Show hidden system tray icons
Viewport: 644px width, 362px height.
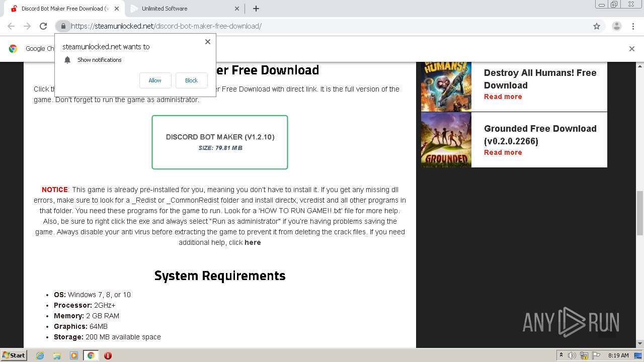561,355
